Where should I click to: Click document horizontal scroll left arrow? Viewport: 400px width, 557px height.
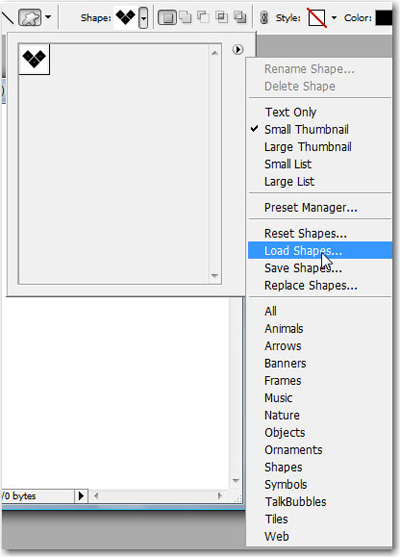click(x=96, y=496)
